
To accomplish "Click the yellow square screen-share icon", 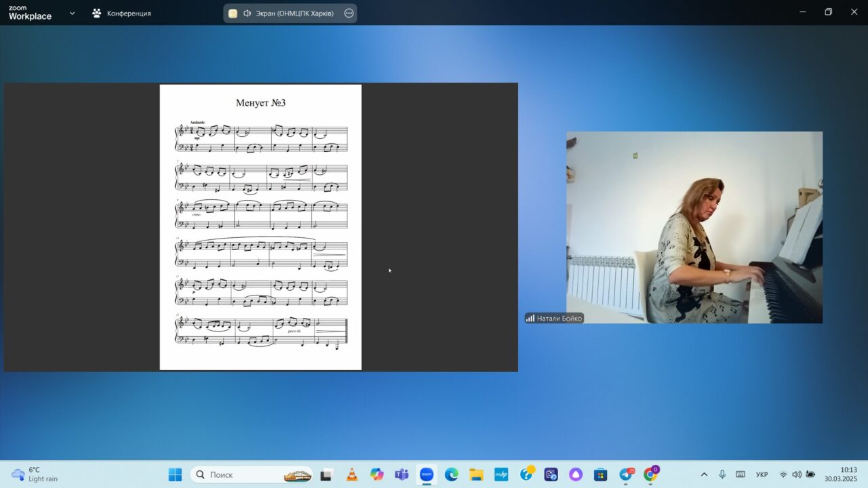I will [x=233, y=14].
